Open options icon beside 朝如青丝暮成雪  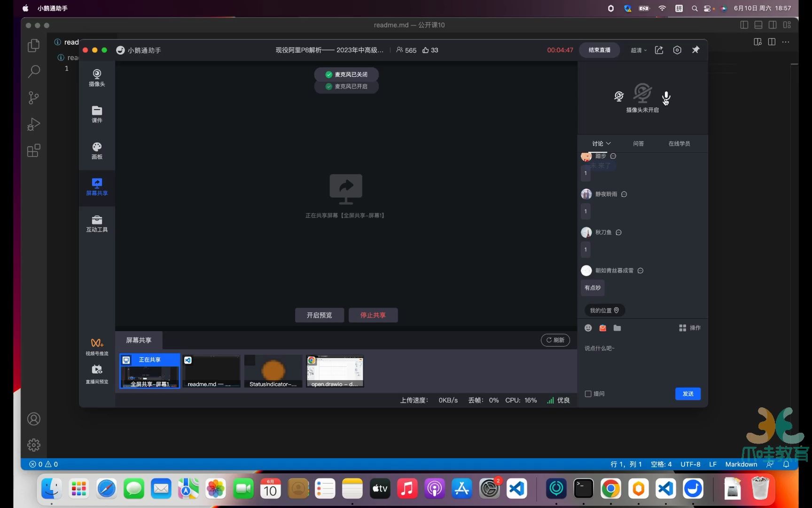coord(640,270)
